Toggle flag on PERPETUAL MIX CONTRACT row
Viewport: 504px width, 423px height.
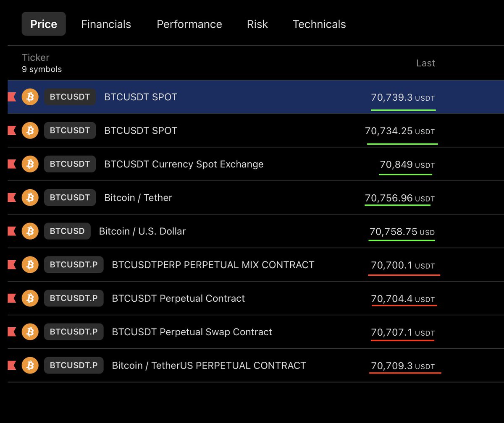[12, 265]
